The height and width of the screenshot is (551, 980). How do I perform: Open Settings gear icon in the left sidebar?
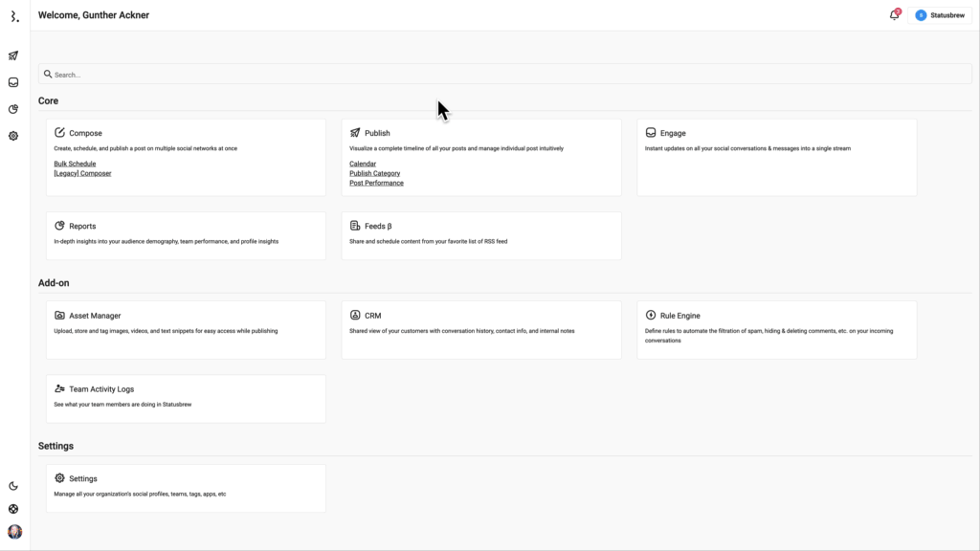(x=13, y=136)
